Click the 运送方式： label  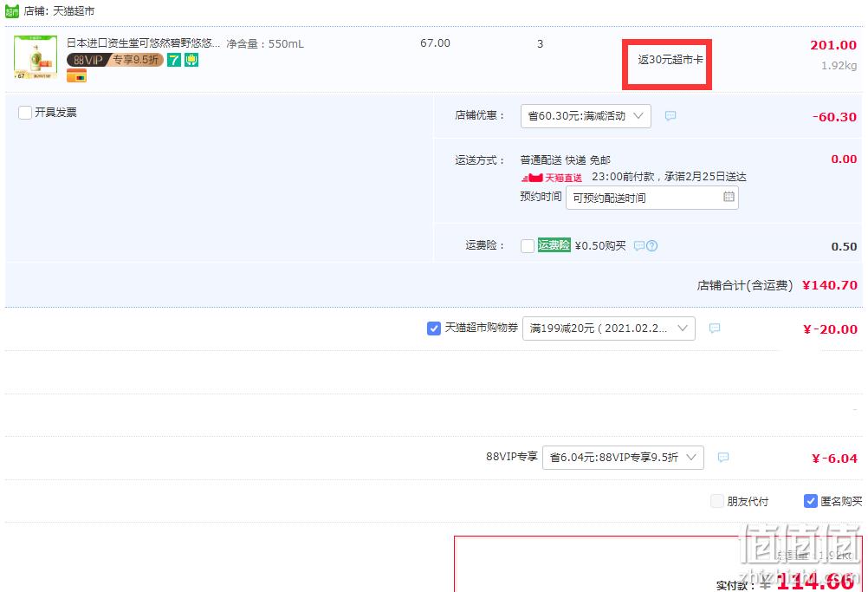click(x=480, y=160)
